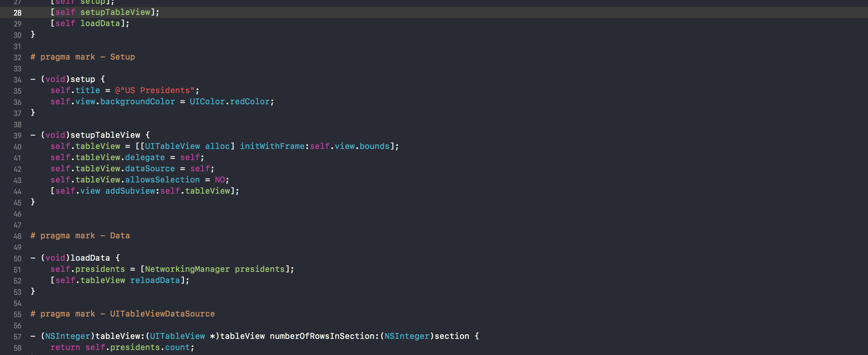Screen dimensions: 868x355
Task: Click loadData call on line 29
Action: pos(100,23)
